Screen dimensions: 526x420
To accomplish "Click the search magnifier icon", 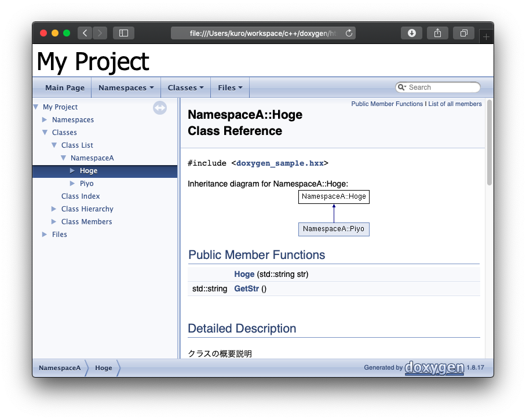I will [401, 87].
